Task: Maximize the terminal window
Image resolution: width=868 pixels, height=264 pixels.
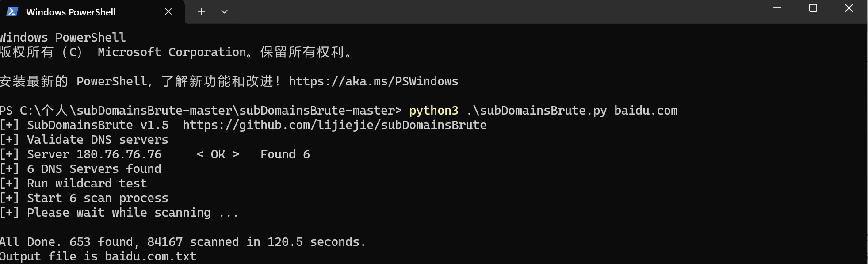Action: pos(813,8)
